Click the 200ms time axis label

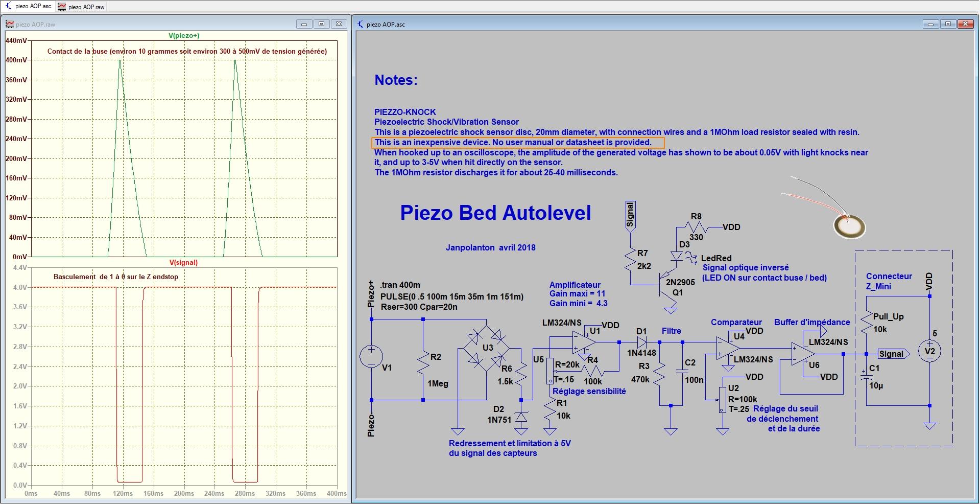pyautogui.click(x=184, y=493)
